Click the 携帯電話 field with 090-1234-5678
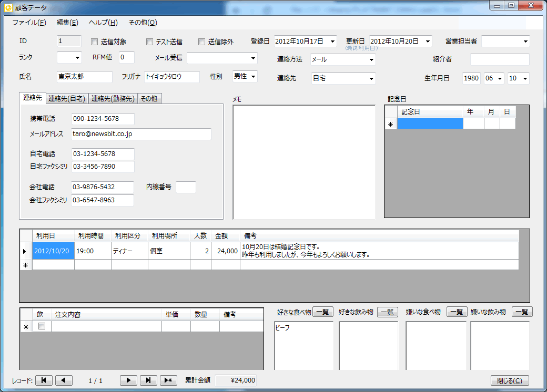This screenshot has width=547, height=392. (103, 119)
